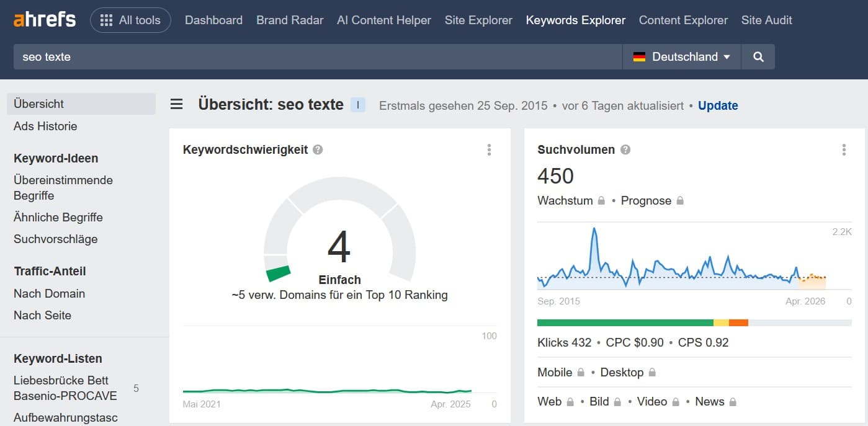Click the Keyword-Ideen section heading

pos(56,158)
